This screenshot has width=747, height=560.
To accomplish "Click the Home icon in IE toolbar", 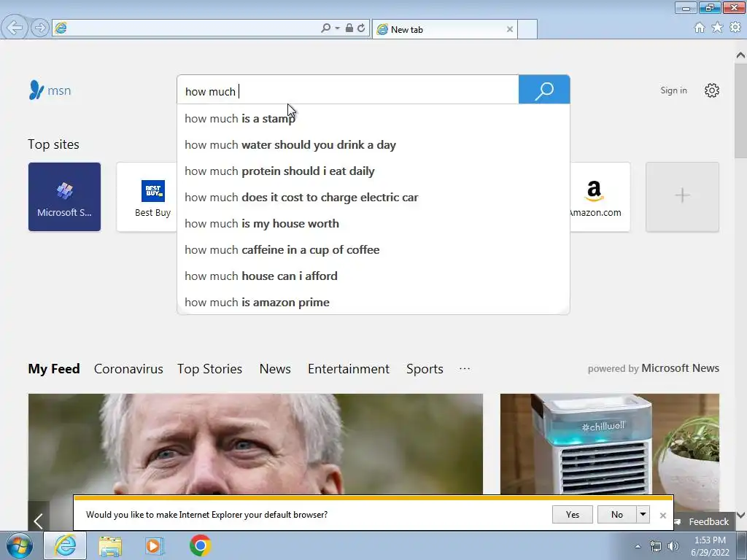I will 700,28.
